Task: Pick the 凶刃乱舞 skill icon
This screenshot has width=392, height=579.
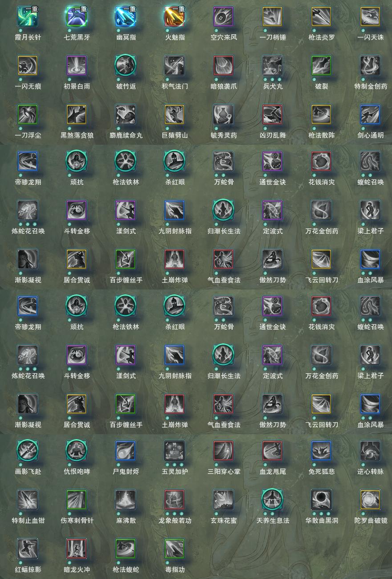Action: pyautogui.click(x=272, y=114)
